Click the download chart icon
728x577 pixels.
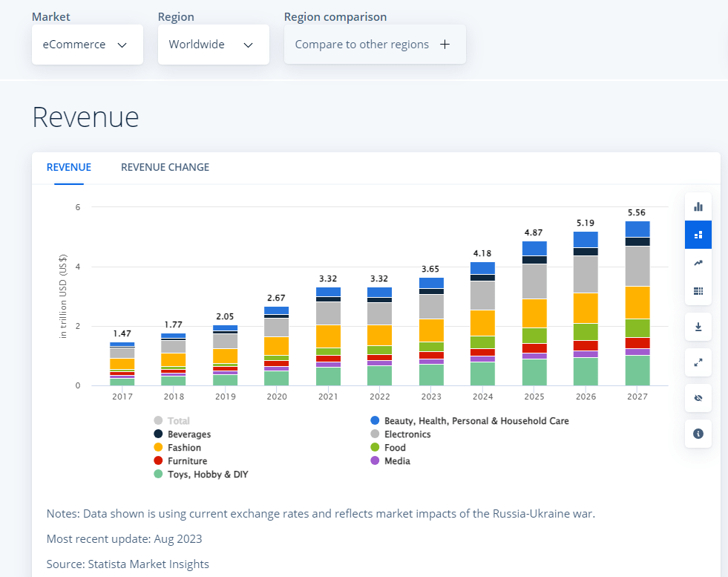(698, 327)
